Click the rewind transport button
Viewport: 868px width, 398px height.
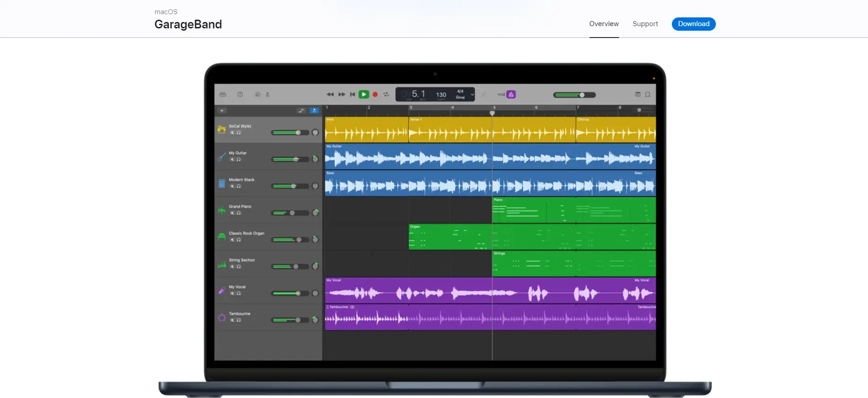pos(330,94)
